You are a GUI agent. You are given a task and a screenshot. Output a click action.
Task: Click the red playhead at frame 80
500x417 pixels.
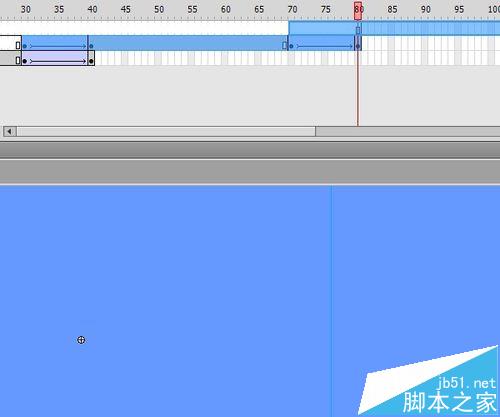pos(358,11)
